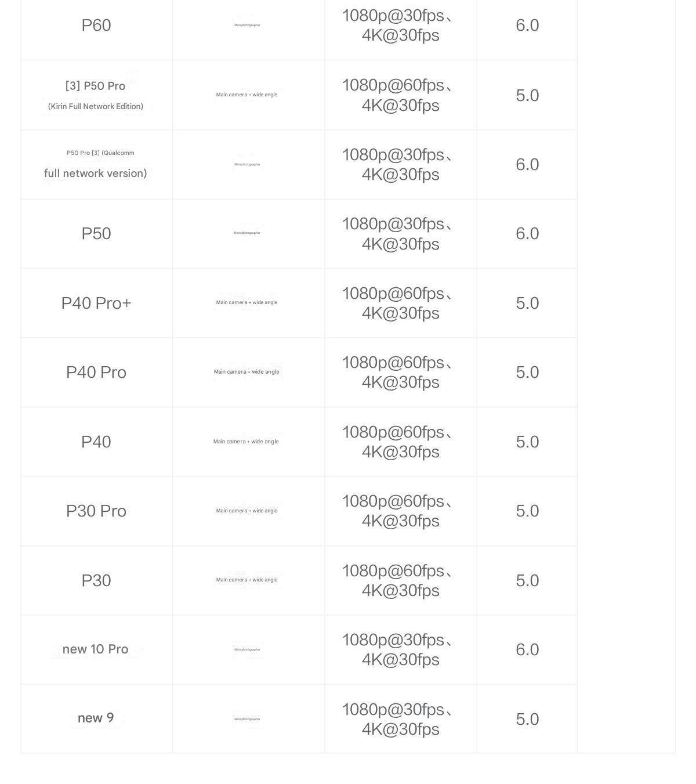Viewport: 696px width, 784px height.
Task: Click the P40 model name cell
Action: coord(96,442)
